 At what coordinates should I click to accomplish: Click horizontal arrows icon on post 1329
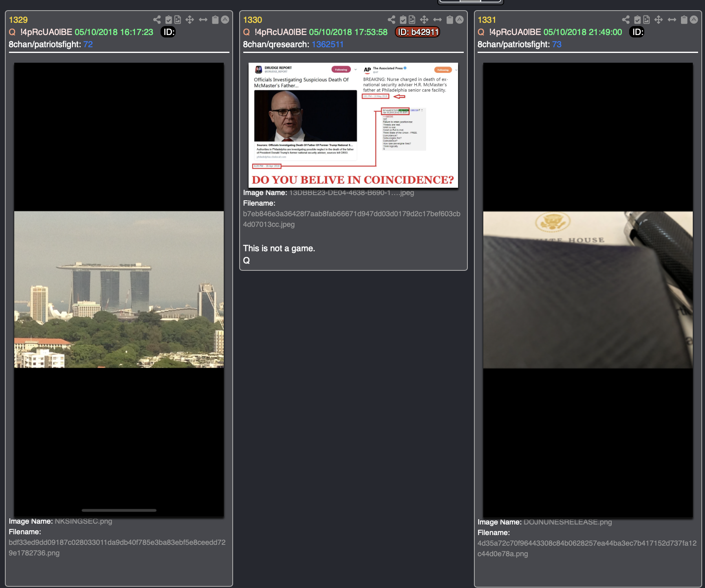(203, 20)
